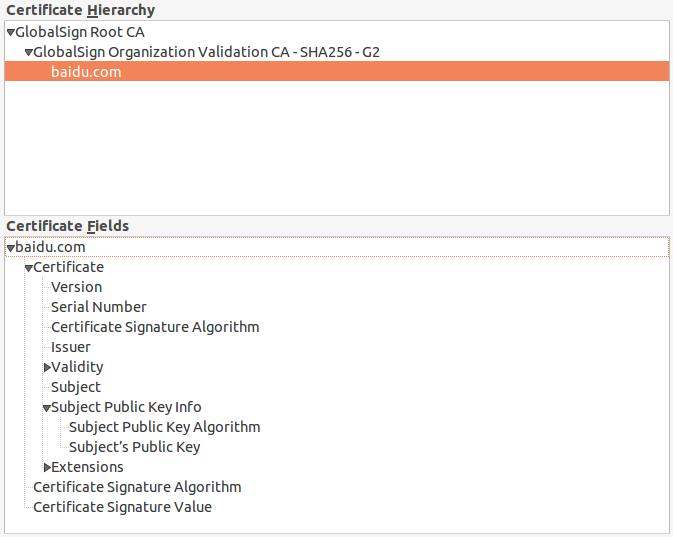Select Certificate Signature Algorithm under Serial Number
This screenshot has height=537, width=673.
pyautogui.click(x=155, y=327)
